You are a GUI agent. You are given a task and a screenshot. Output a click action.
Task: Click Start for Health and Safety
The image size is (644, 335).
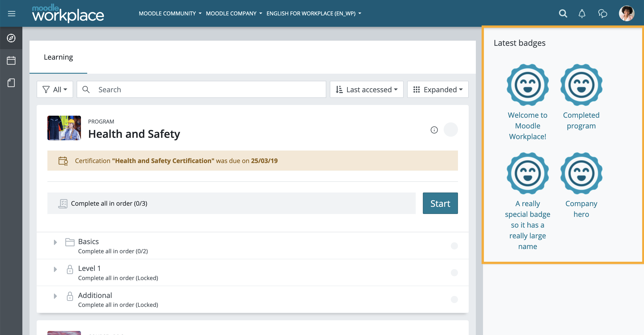tap(440, 203)
